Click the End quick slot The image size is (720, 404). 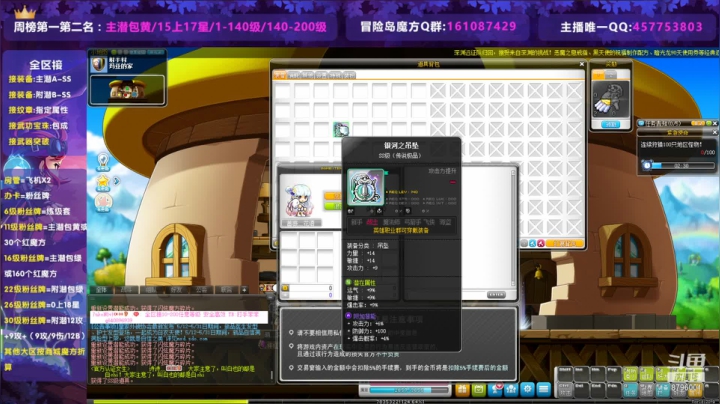[x=596, y=389]
